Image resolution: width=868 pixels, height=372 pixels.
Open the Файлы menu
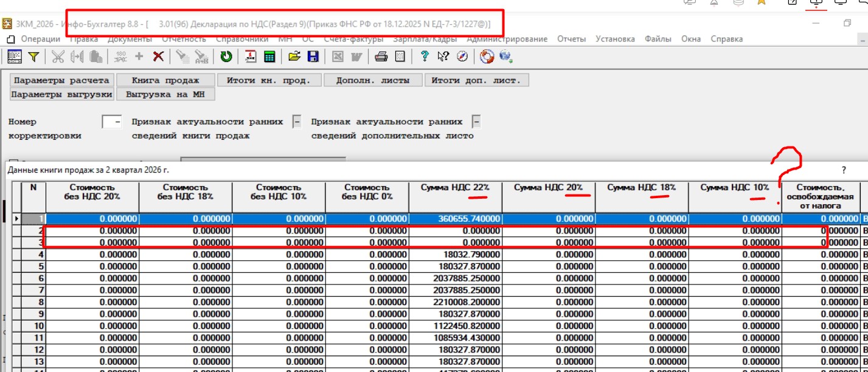click(x=658, y=39)
